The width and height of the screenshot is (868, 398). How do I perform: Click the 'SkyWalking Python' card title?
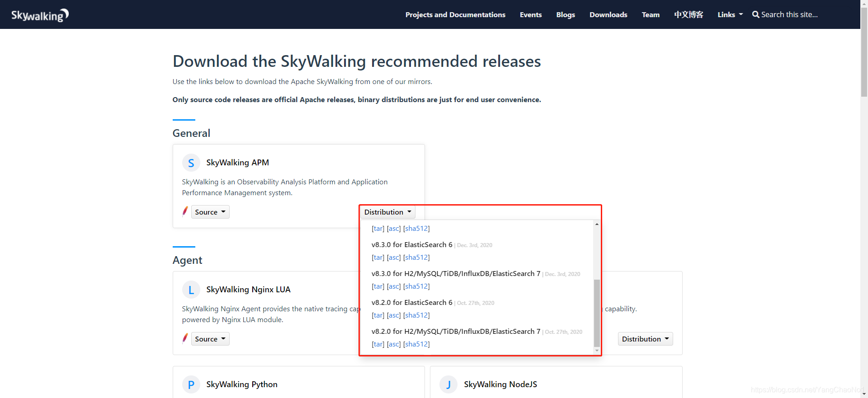click(242, 384)
